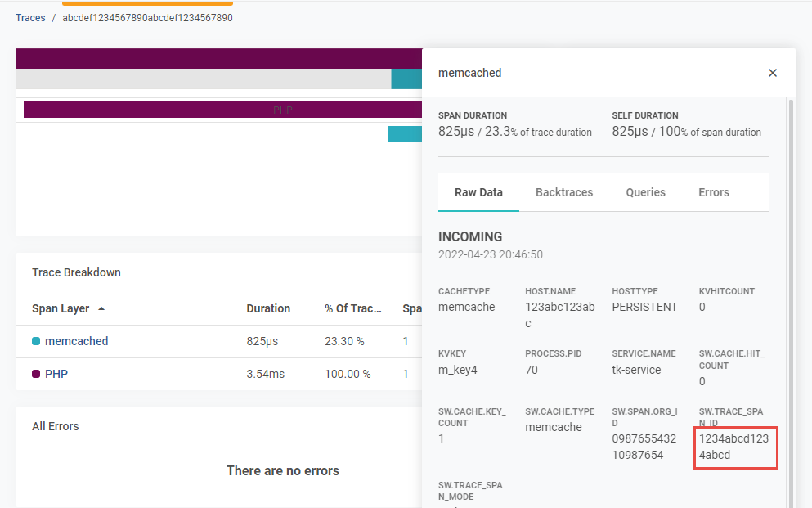Open the Traces breadcrumb link
This screenshot has width=812, height=508.
(30, 18)
